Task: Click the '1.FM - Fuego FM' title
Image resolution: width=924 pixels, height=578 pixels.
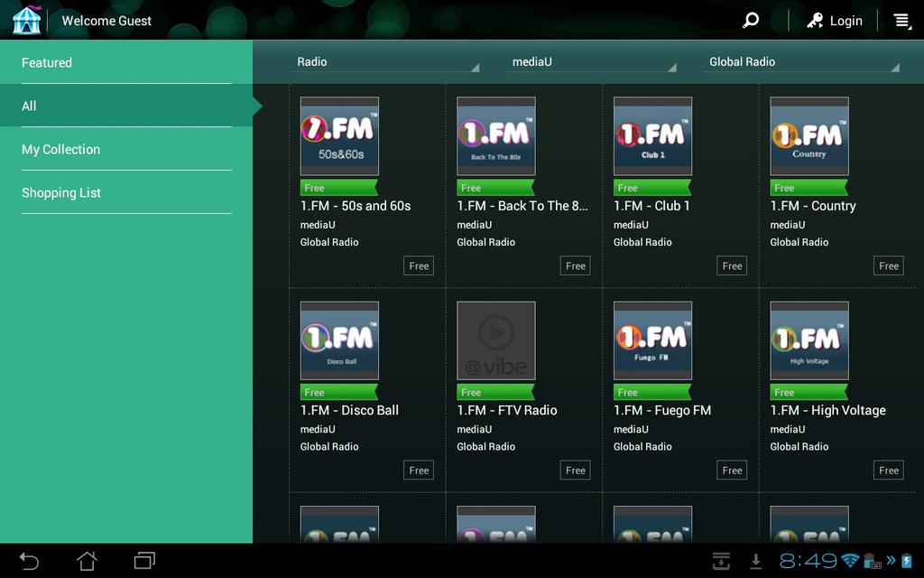Action: [x=662, y=411]
